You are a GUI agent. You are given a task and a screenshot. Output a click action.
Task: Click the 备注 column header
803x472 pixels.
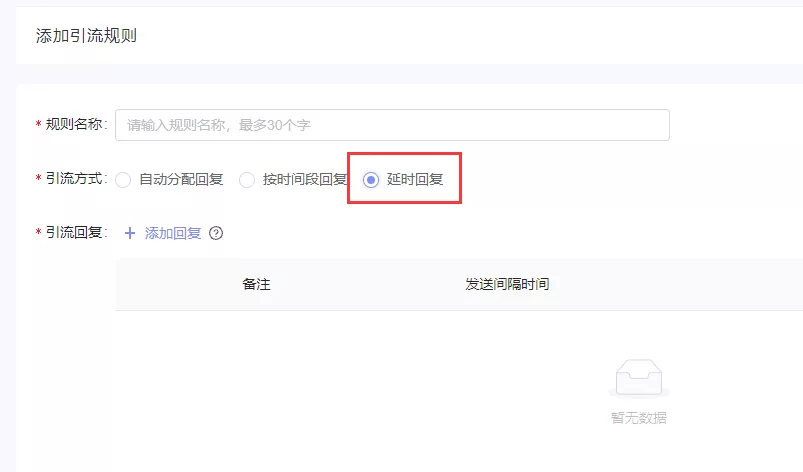[x=256, y=284]
